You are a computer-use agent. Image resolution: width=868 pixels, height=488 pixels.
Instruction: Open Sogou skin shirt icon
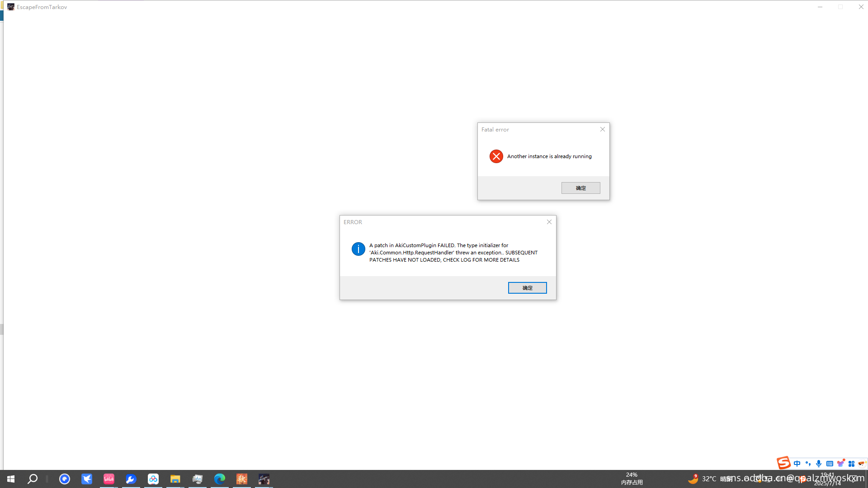841,463
